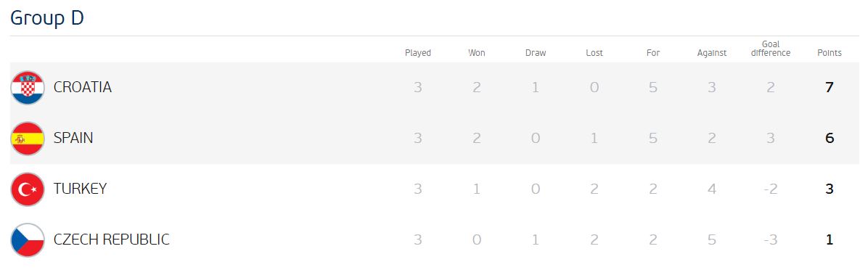Click Czech Republic's goals against value 5

point(712,240)
